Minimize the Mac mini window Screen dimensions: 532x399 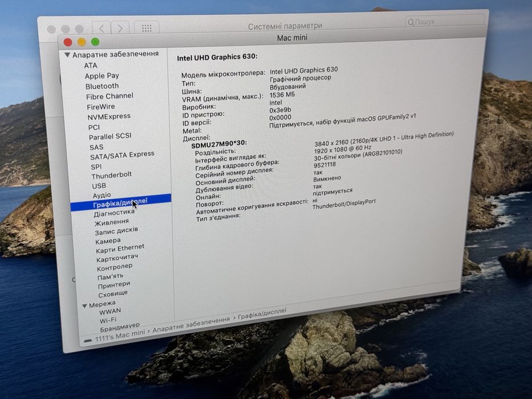coord(82,42)
